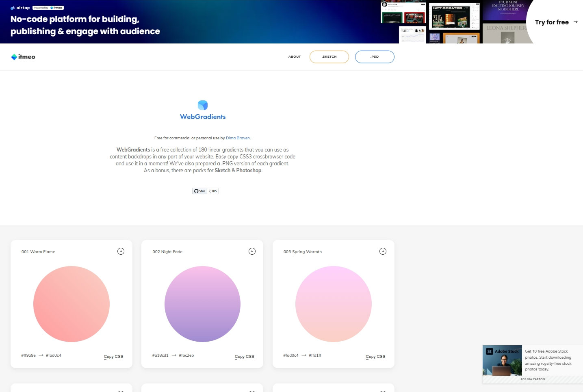
Task: Visit Dima Braven's profile link
Action: (238, 138)
